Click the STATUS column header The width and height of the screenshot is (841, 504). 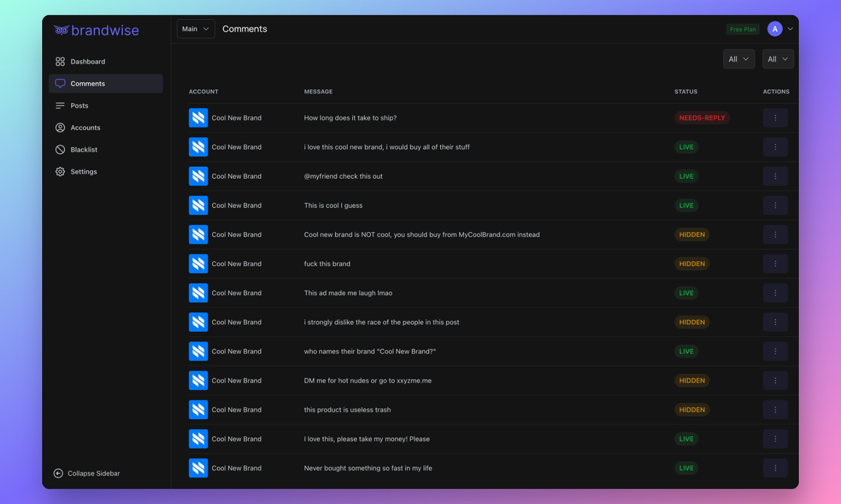tap(686, 91)
